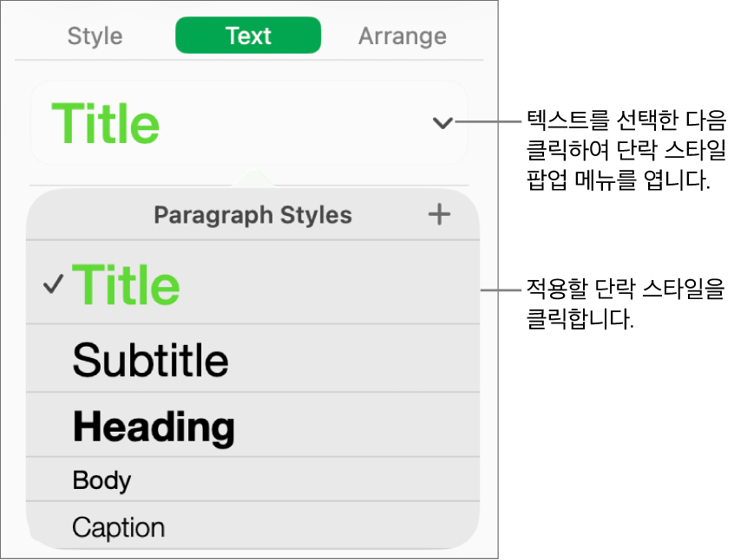Switch to the Style tab

click(95, 36)
